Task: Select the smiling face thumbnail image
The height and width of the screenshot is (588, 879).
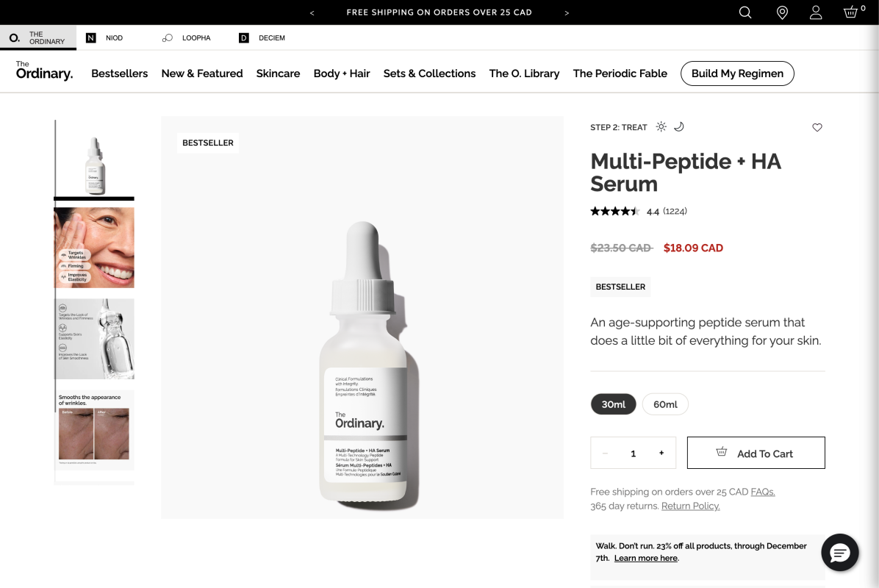Action: click(x=94, y=248)
